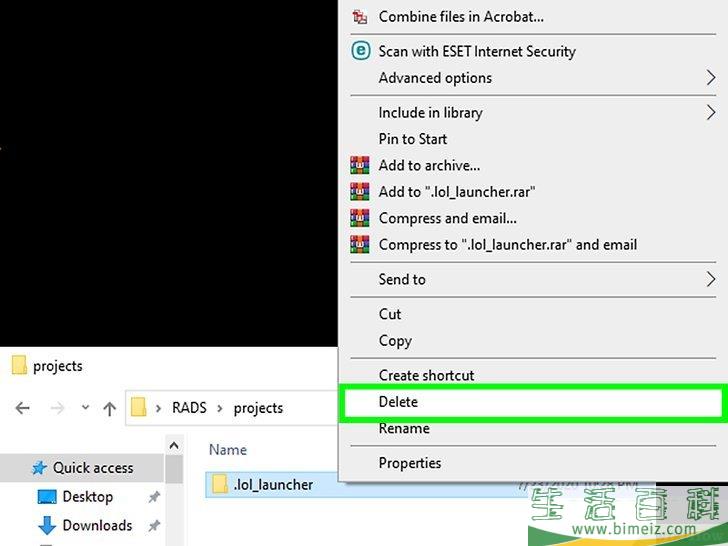Open the recent locations dropdown
Image resolution: width=728 pixels, height=546 pixels.
point(85,407)
